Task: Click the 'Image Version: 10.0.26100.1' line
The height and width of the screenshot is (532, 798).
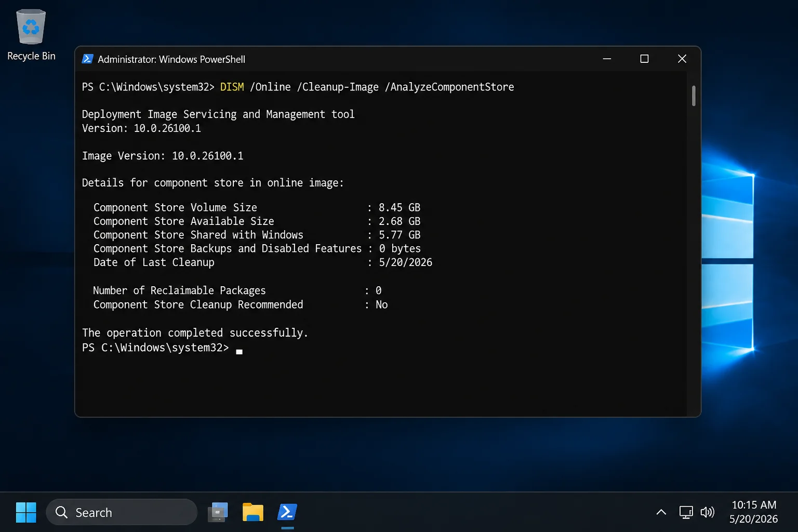Action: pos(163,156)
